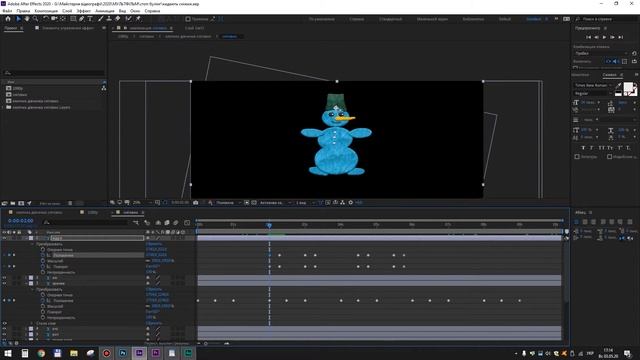This screenshot has width=640, height=360.
Task: Select the Pan Behind anchor point tool
Action: pos(63,19)
